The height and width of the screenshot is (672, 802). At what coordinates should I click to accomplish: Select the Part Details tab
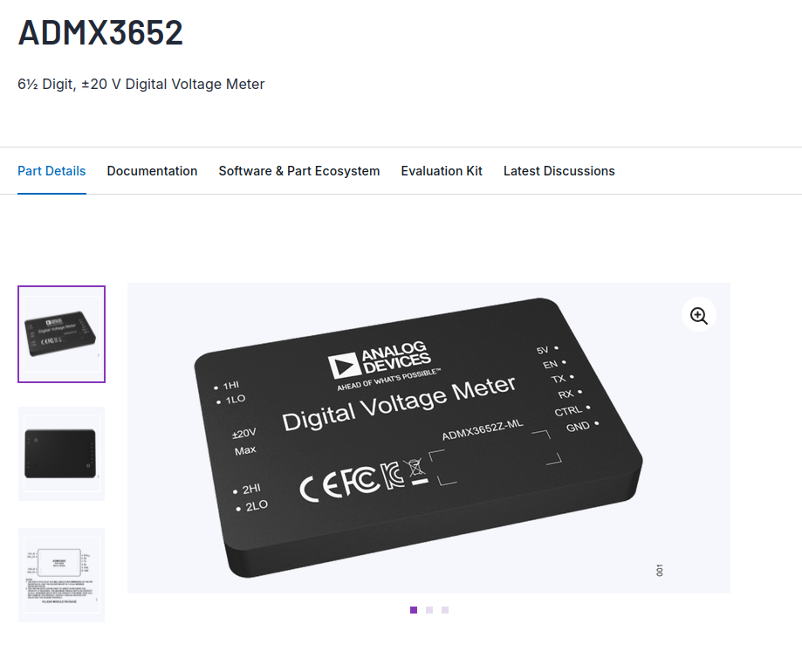[51, 171]
